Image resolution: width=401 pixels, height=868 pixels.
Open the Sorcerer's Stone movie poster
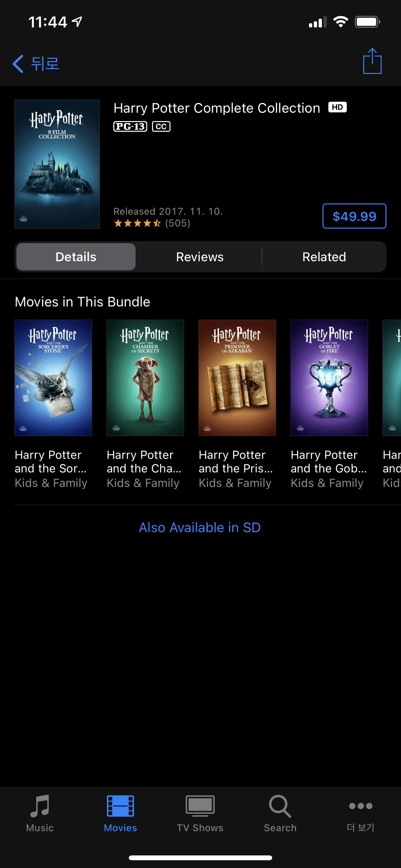coord(53,378)
